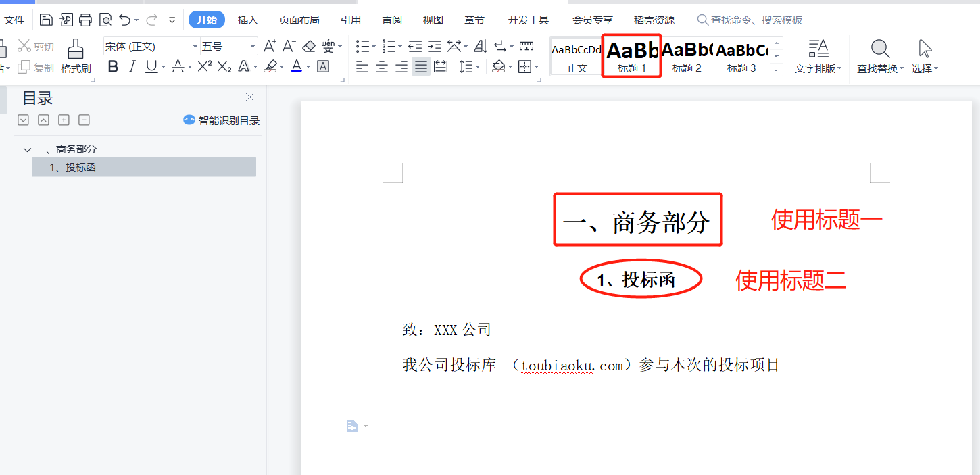
Task: Open Print Preview from quick access bar
Action: (x=105, y=20)
